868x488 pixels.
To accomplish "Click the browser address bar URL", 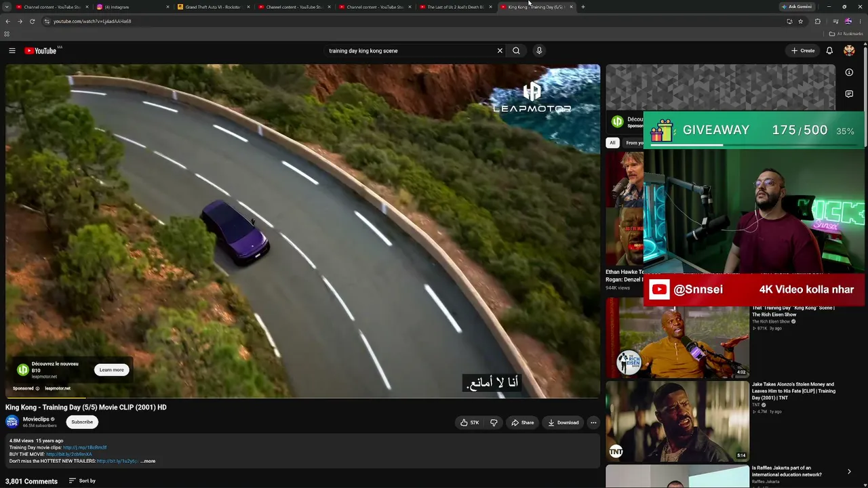I will pos(92,21).
